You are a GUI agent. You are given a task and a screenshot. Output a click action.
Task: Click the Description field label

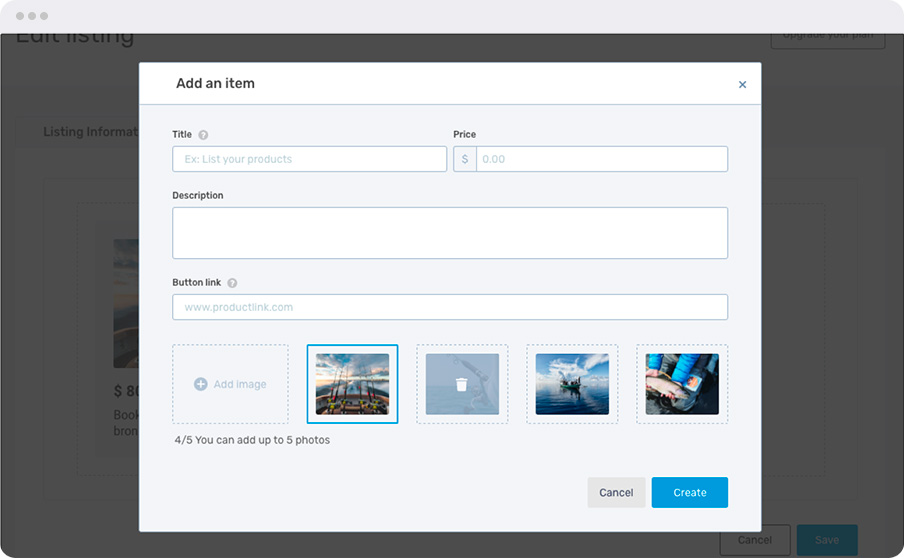[198, 195]
